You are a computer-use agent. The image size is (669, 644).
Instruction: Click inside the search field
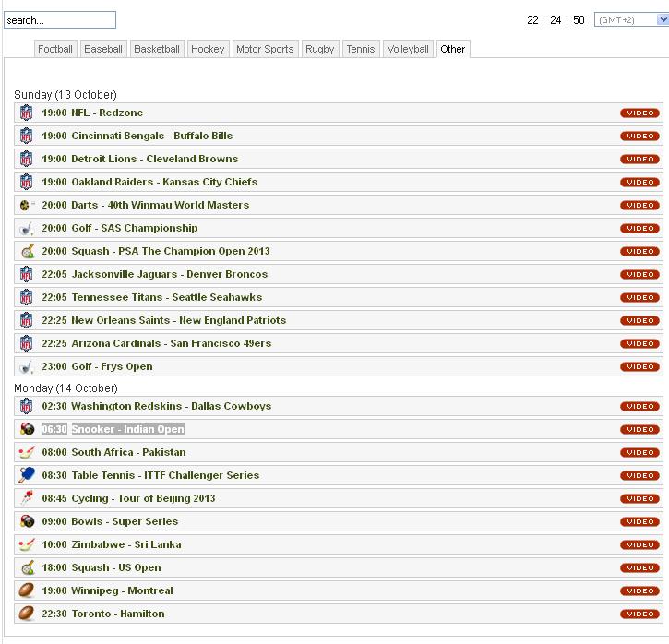(x=60, y=20)
